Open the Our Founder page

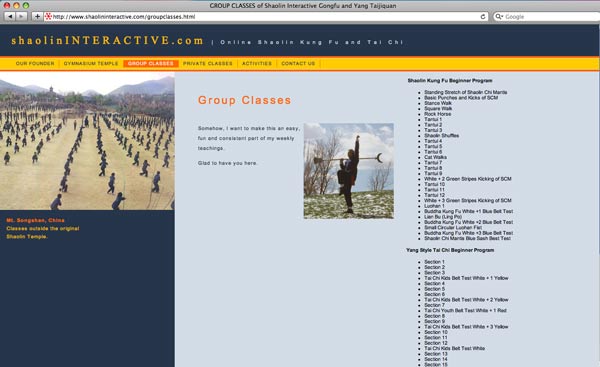click(x=35, y=64)
